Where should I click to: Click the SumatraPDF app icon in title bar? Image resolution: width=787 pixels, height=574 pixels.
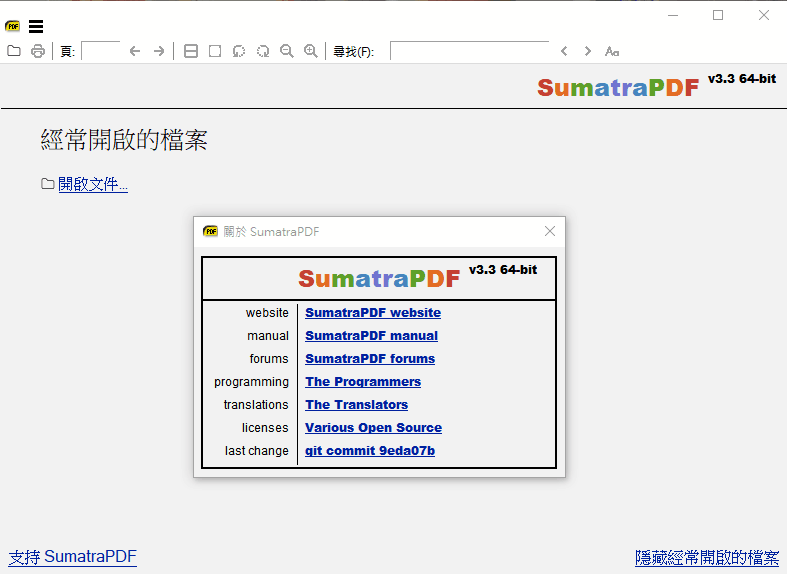pyautogui.click(x=13, y=26)
